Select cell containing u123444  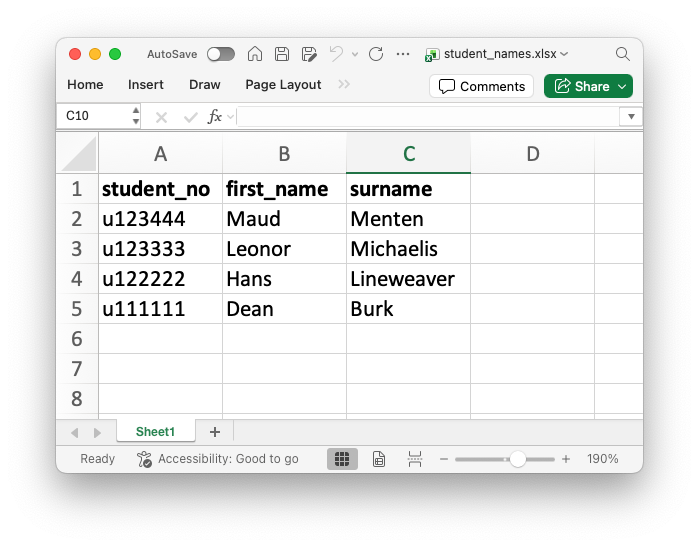click(x=160, y=219)
